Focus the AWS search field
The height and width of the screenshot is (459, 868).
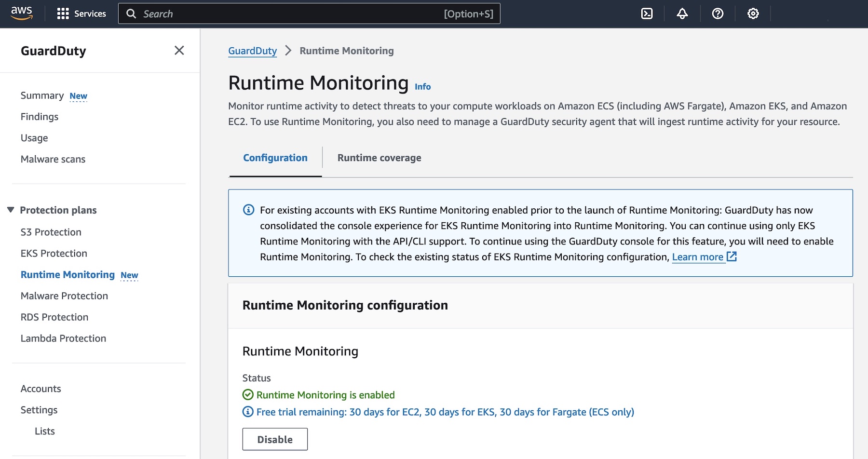pos(309,13)
